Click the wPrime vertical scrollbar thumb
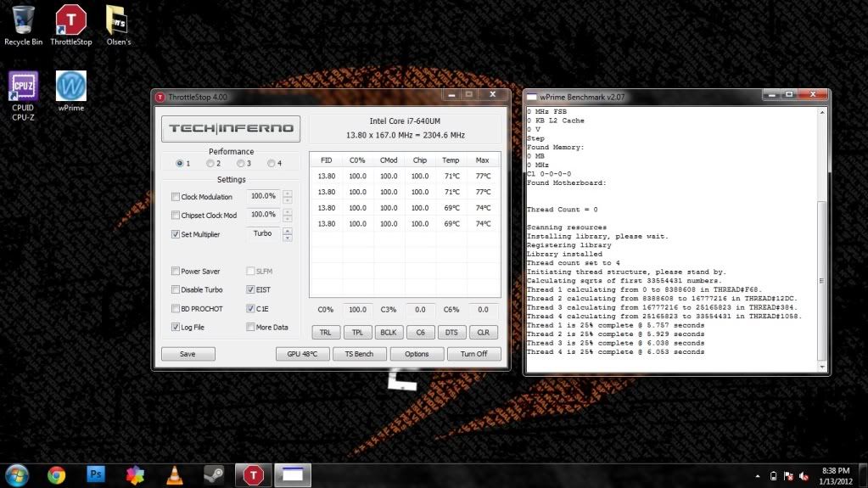Viewport: 868px width, 488px height. point(822,282)
